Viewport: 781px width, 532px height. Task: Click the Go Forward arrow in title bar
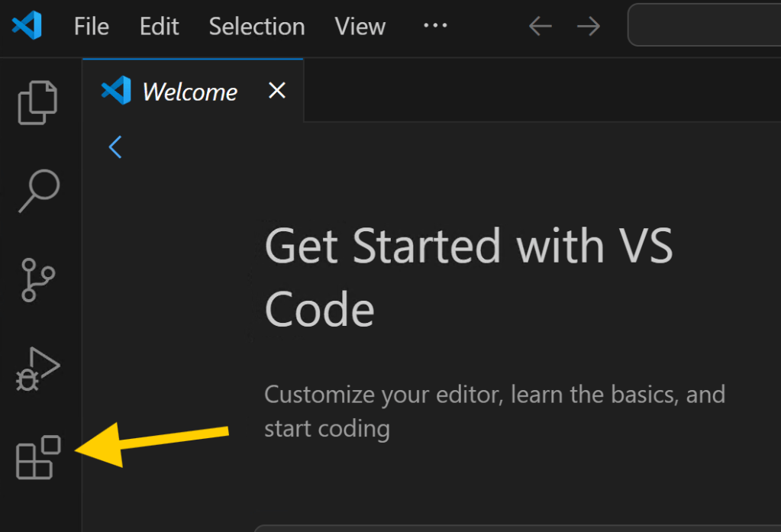point(588,27)
